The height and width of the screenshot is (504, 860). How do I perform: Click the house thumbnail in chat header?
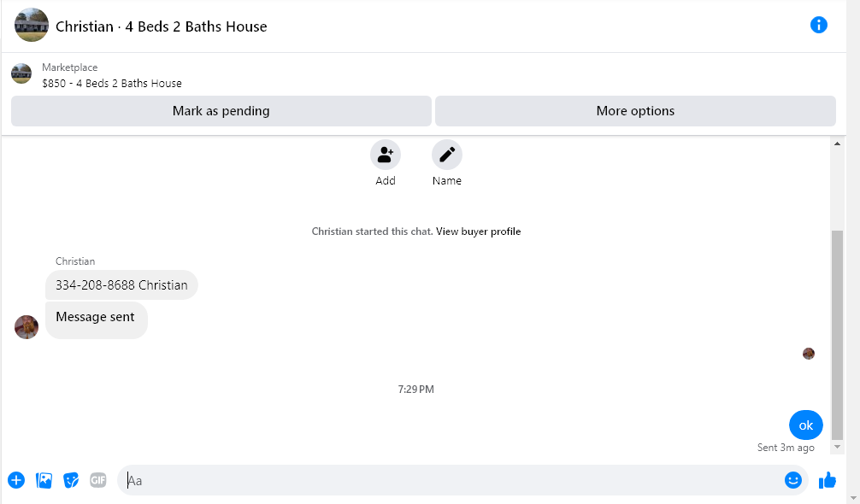(32, 26)
